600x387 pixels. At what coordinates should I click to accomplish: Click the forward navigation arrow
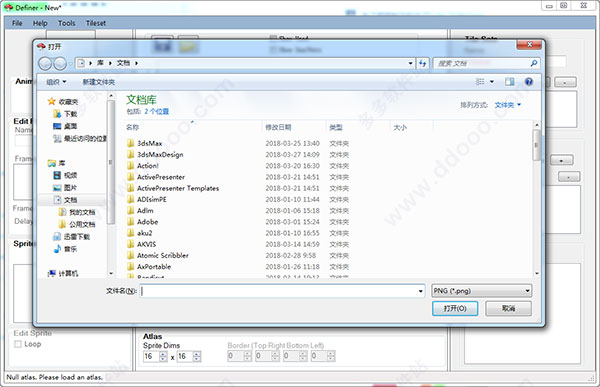60,64
